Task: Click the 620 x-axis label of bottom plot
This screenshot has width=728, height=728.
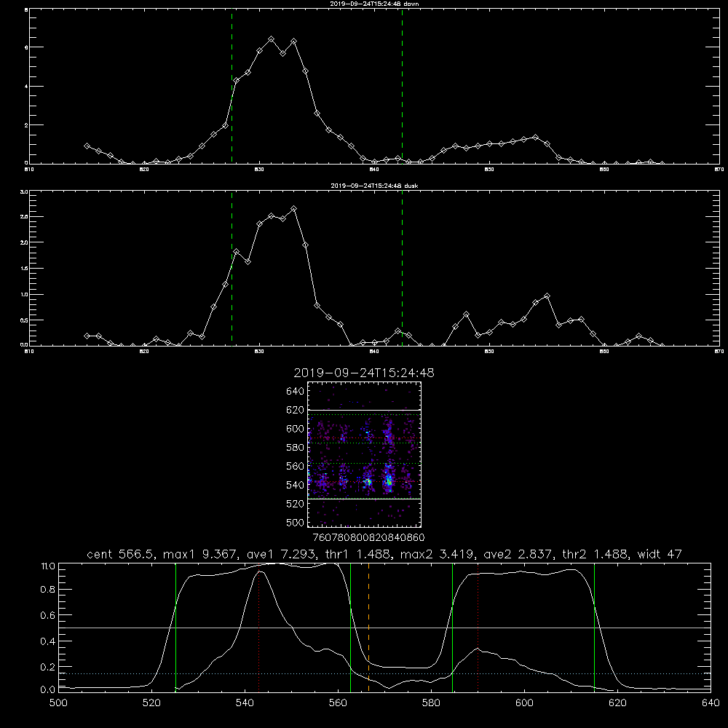Action: [617, 703]
